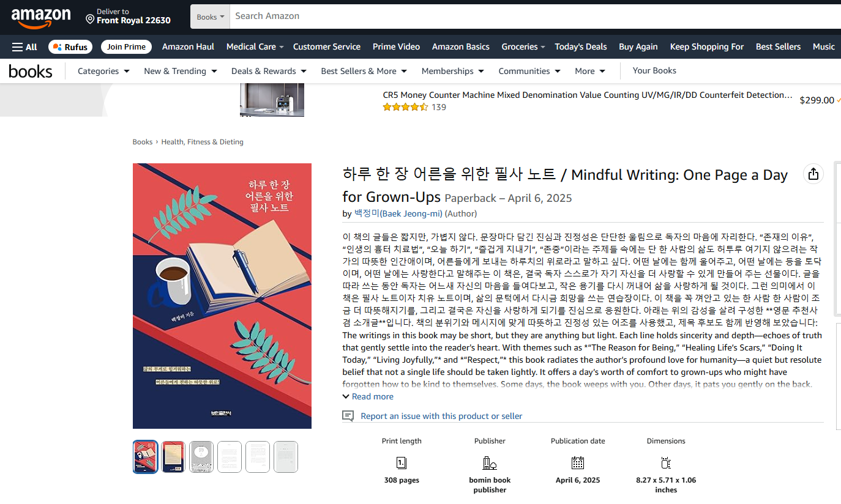The height and width of the screenshot is (504, 841).
Task: Click the report issue speech bubble icon
Action: coord(348,416)
